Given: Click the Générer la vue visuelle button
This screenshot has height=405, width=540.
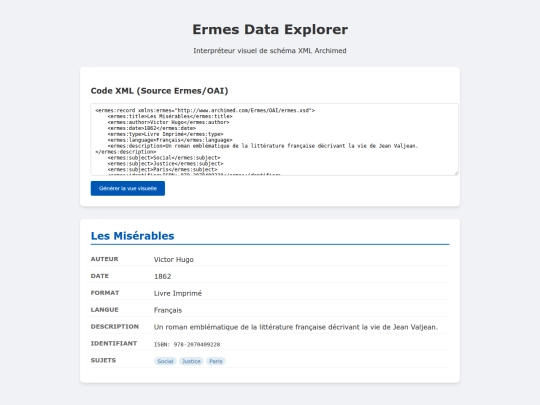Looking at the screenshot, I should click(128, 188).
